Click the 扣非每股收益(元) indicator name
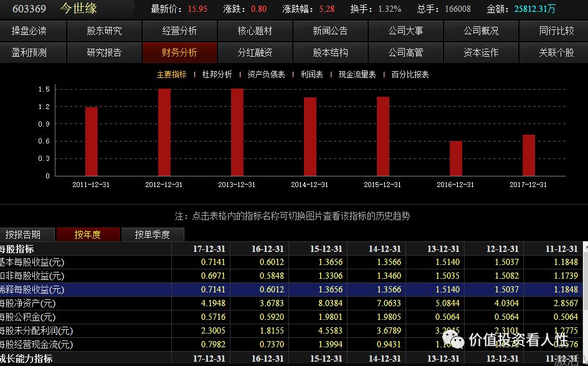588x366 pixels. (x=32, y=276)
